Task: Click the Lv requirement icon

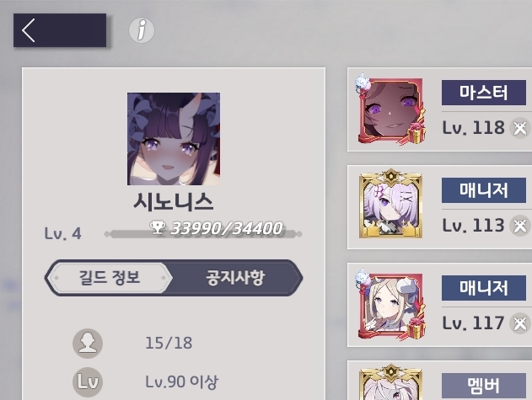Action: 88,382
